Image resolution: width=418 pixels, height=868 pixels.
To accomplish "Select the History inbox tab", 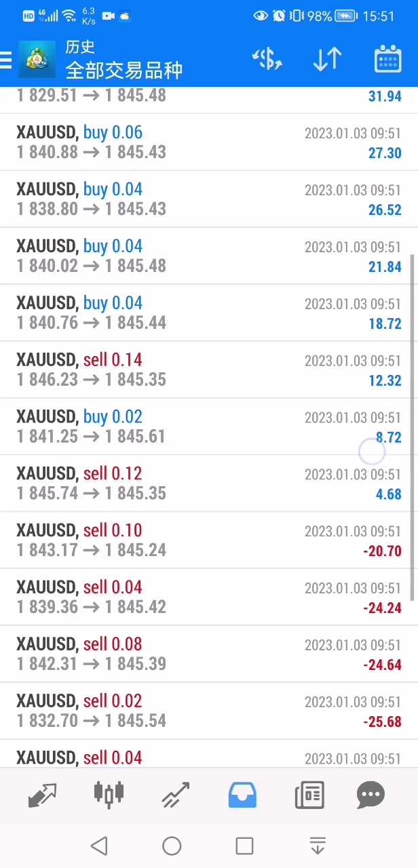I will click(242, 795).
